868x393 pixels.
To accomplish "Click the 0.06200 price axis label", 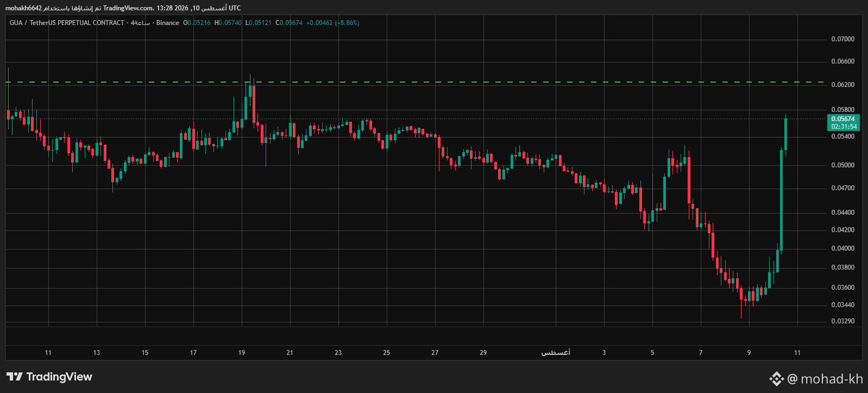I will pyautogui.click(x=843, y=85).
